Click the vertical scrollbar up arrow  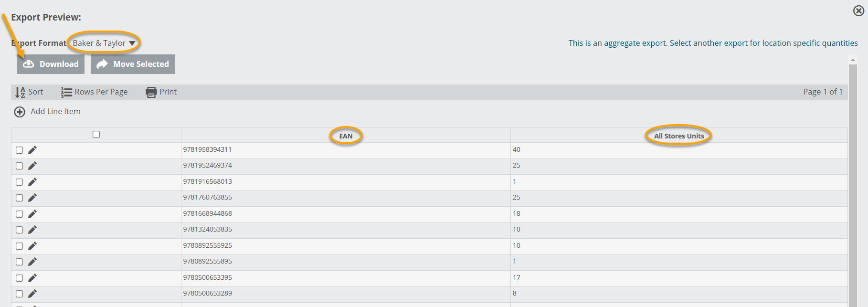(853, 60)
